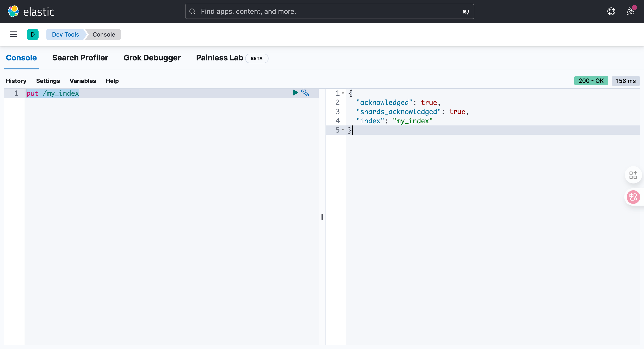Open the help lifebuoy menu
The image size is (644, 349).
(611, 11)
